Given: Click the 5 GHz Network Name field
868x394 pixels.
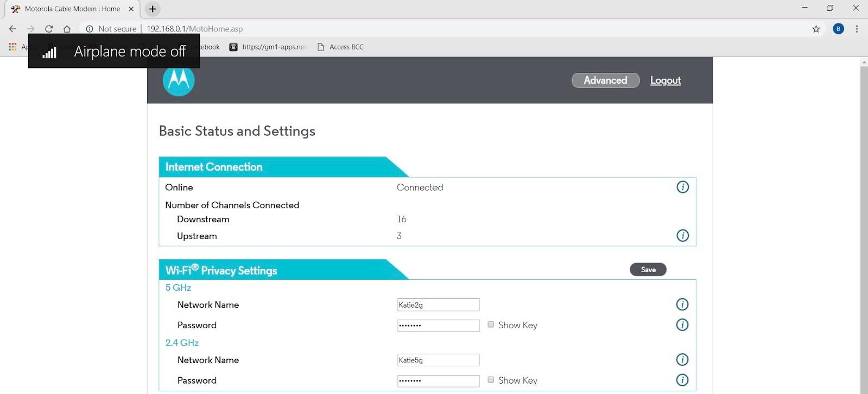Looking at the screenshot, I should coord(438,305).
